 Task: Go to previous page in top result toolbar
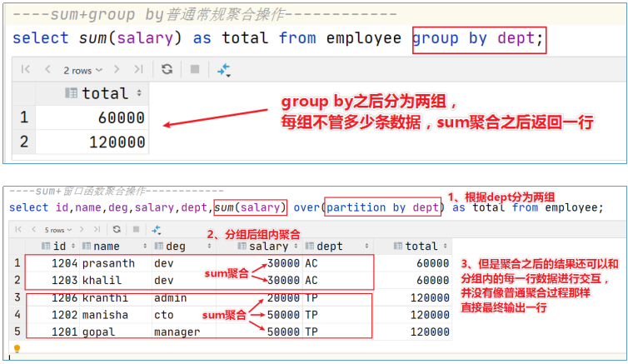[47, 70]
